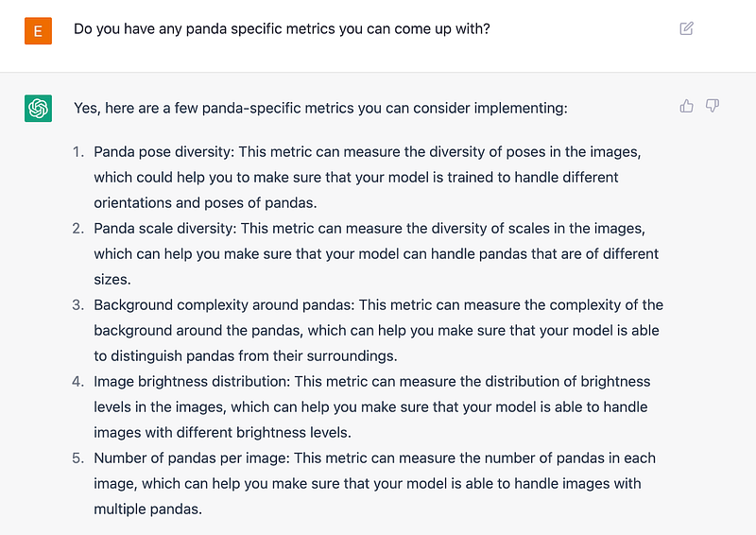Click the user question about panda specific metrics

pyautogui.click(x=282, y=28)
